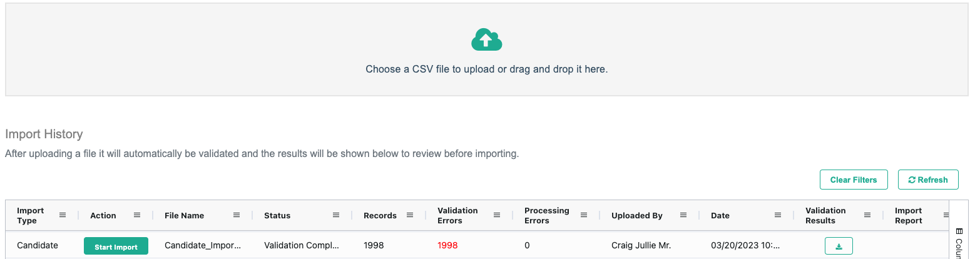This screenshot has width=980, height=259.
Task: Open the Import Report column menu
Action: coord(945,215)
